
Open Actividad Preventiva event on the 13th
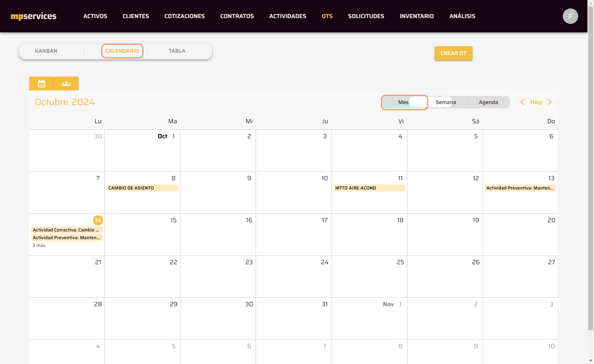coord(520,188)
